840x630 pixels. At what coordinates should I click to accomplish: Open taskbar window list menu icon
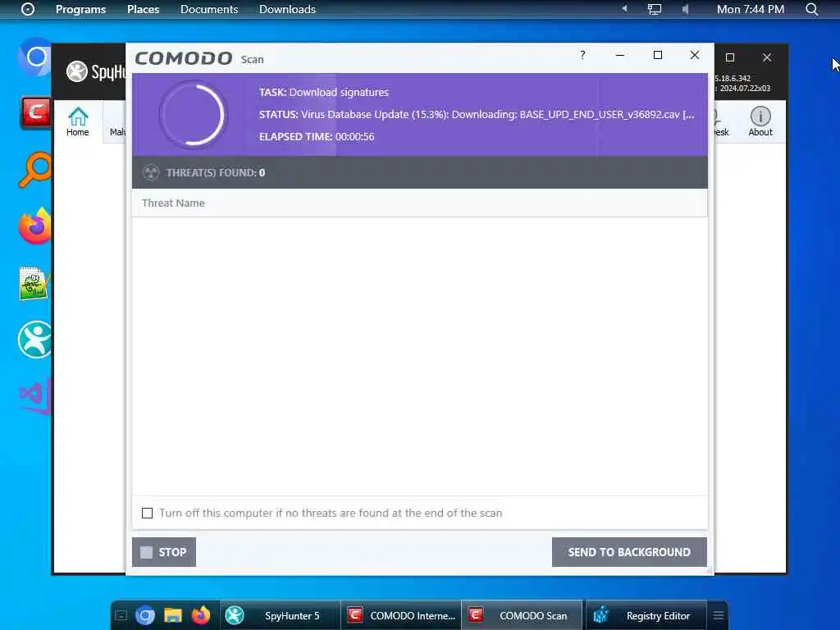719,615
